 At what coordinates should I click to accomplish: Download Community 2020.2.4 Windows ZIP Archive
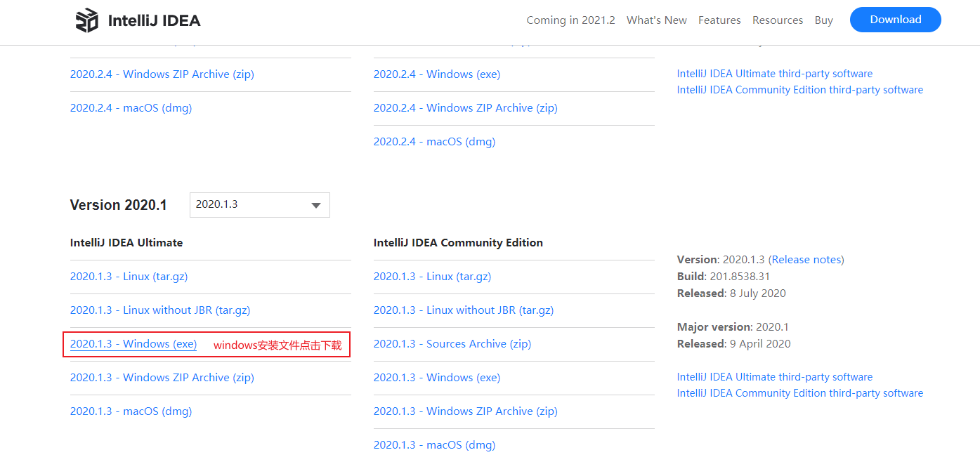(x=466, y=108)
